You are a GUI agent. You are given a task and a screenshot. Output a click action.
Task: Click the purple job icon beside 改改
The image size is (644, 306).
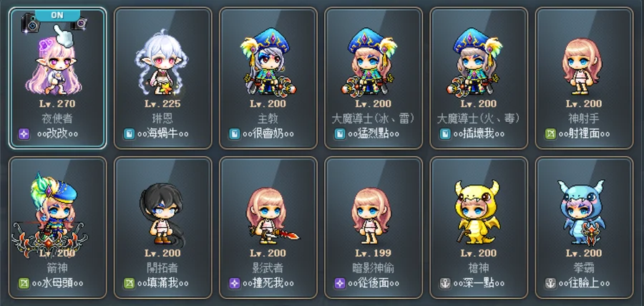[24, 134]
